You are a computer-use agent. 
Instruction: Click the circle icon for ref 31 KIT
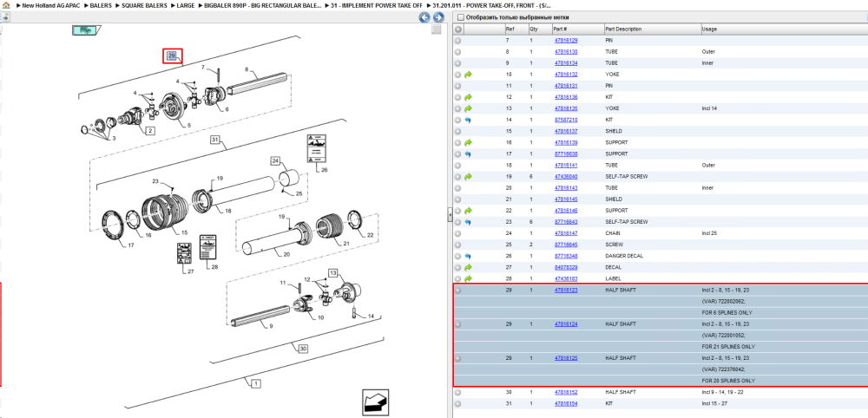point(457,403)
